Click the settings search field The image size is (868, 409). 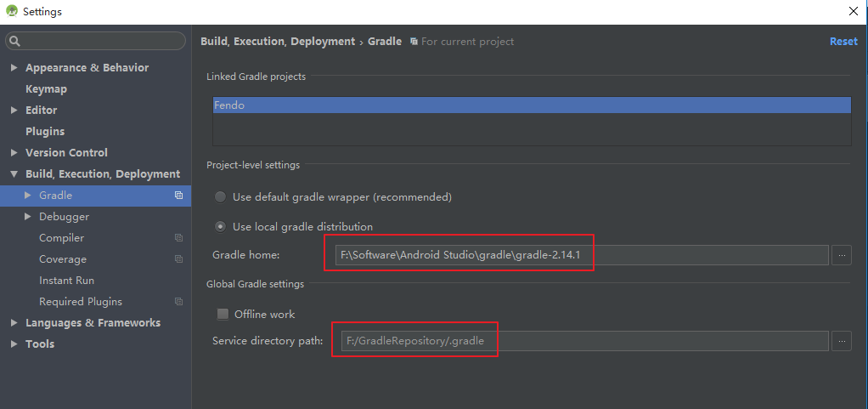95,41
